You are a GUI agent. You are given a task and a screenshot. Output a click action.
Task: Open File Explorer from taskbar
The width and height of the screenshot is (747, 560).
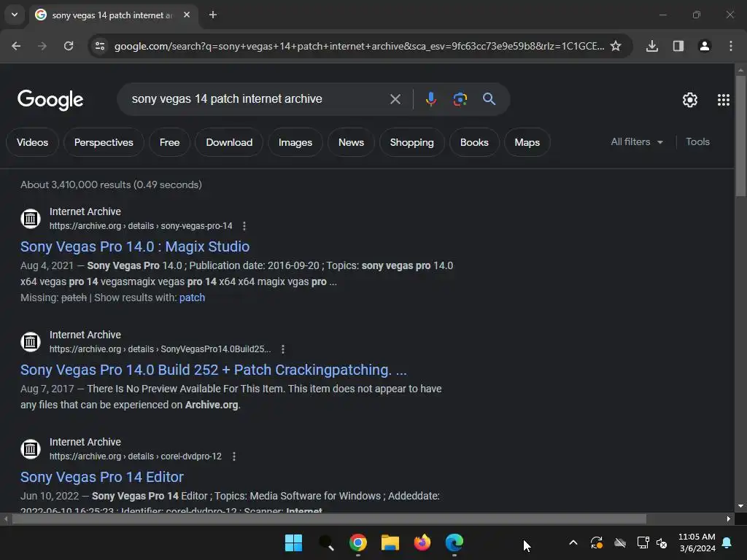pyautogui.click(x=390, y=542)
